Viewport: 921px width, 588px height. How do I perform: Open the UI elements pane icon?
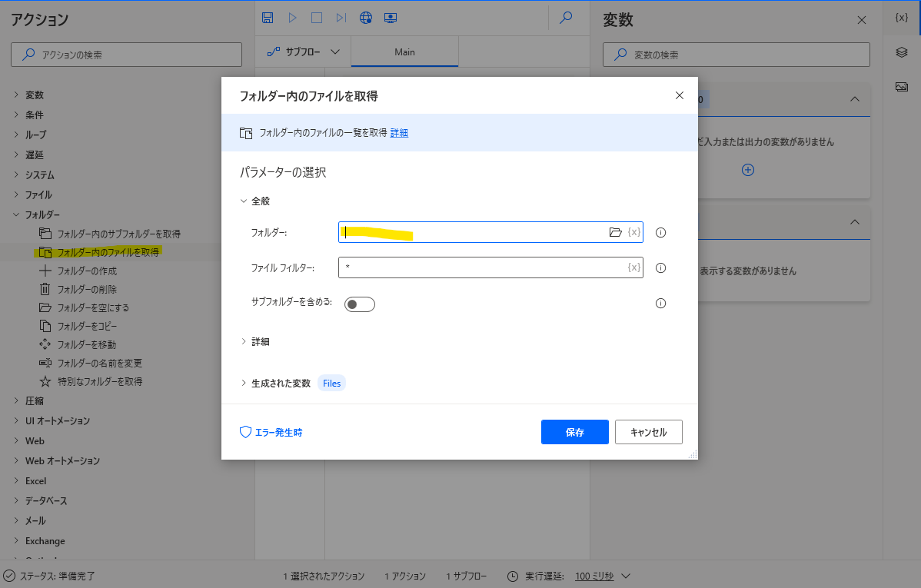point(901,52)
